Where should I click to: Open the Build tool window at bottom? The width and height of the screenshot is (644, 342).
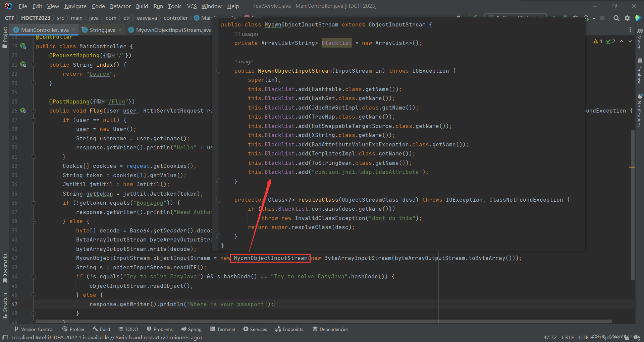(x=101, y=329)
